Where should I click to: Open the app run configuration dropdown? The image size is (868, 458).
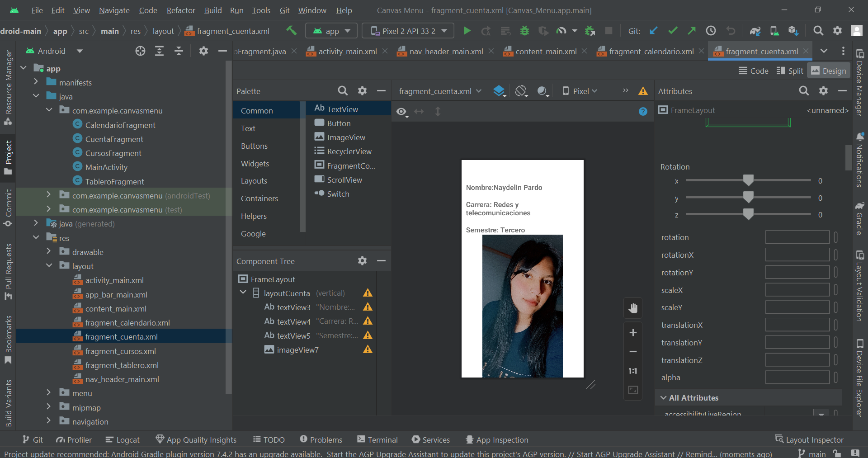tap(331, 30)
